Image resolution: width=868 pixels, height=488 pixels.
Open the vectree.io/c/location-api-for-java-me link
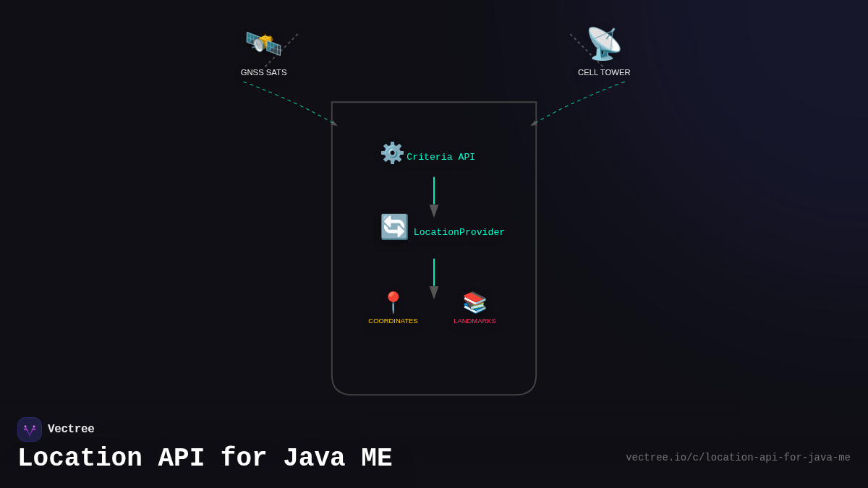point(739,457)
